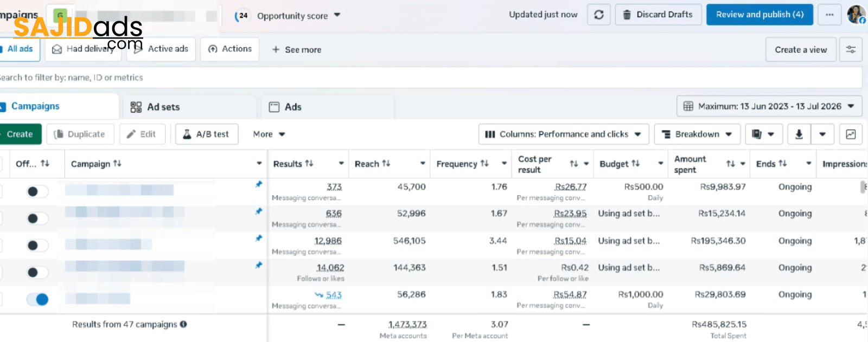Open Campaign column header dropdown arrow
This screenshot has width=868, height=342.
[x=259, y=164]
